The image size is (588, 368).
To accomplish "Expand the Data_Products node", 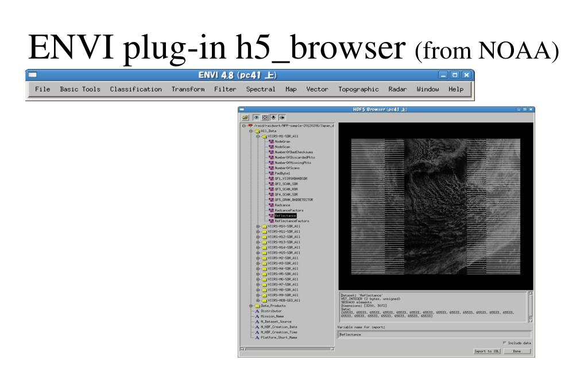I will tap(251, 306).
